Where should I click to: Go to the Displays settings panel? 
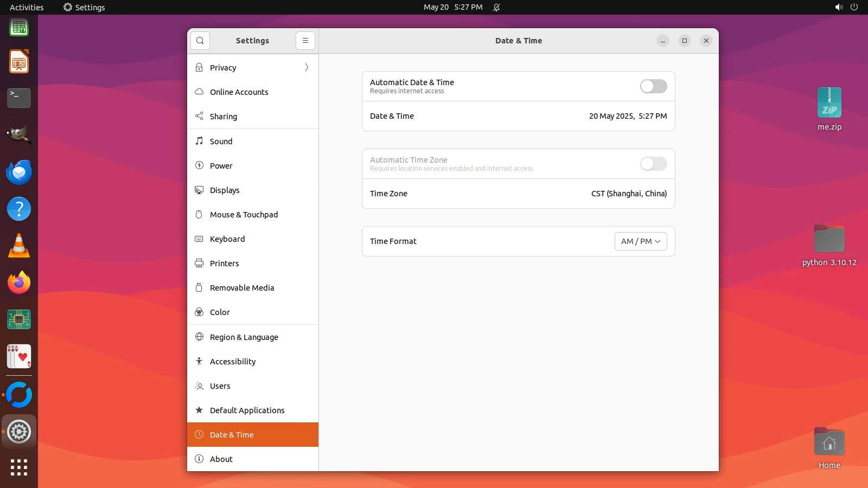coord(225,190)
